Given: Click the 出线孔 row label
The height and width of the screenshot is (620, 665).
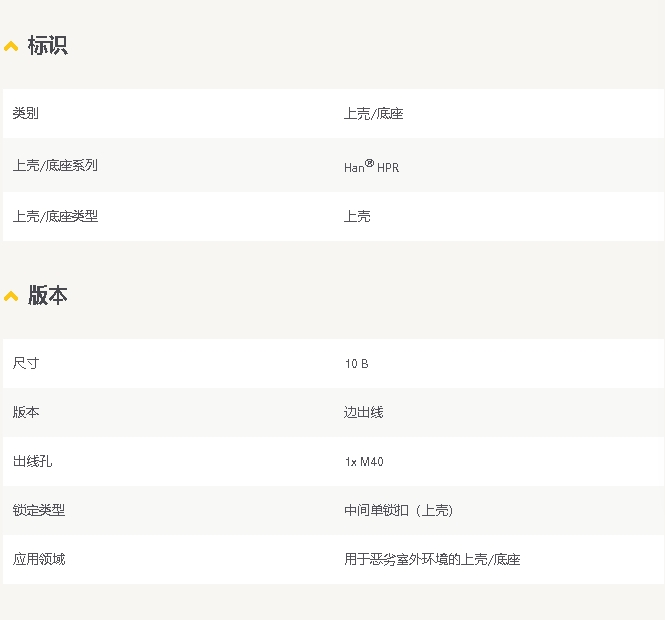Looking at the screenshot, I should coord(32,461).
